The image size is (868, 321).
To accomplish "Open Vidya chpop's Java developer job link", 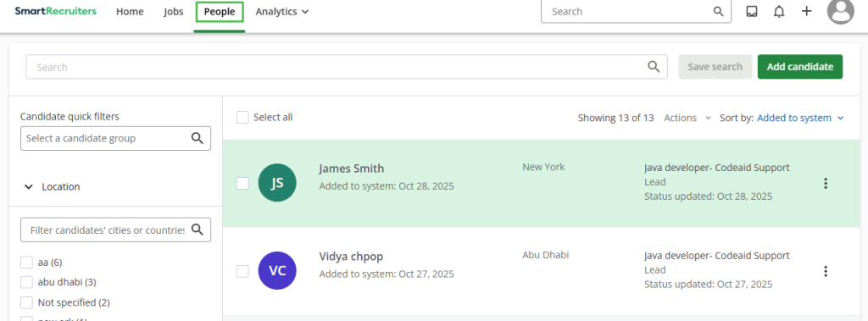I will [x=717, y=256].
